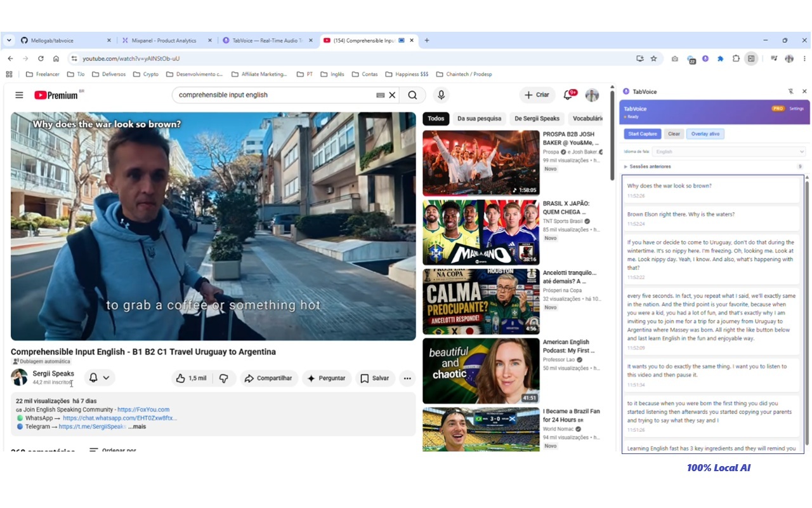812x508 pixels.
Task: Click the TabVoice transcript scrollbar
Action: [807, 311]
